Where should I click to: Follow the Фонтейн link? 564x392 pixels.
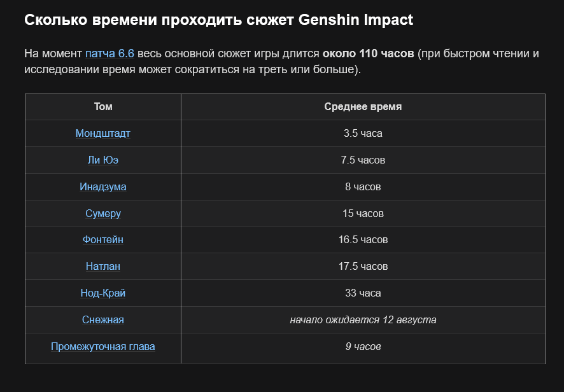103,239
